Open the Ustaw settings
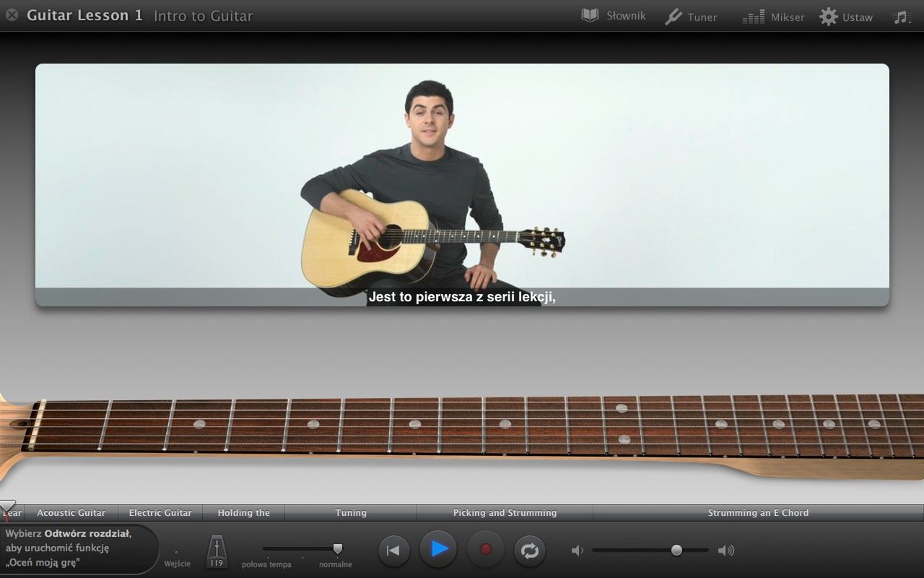 [846, 17]
